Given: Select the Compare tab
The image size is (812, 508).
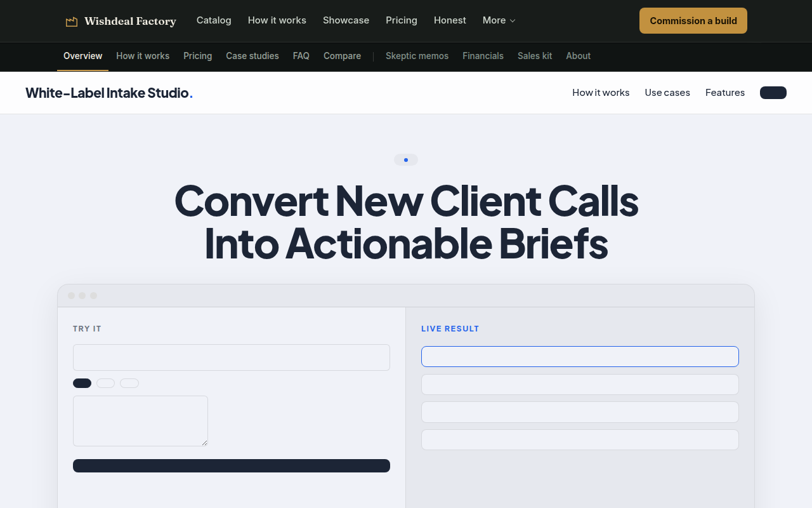Looking at the screenshot, I should [x=342, y=56].
